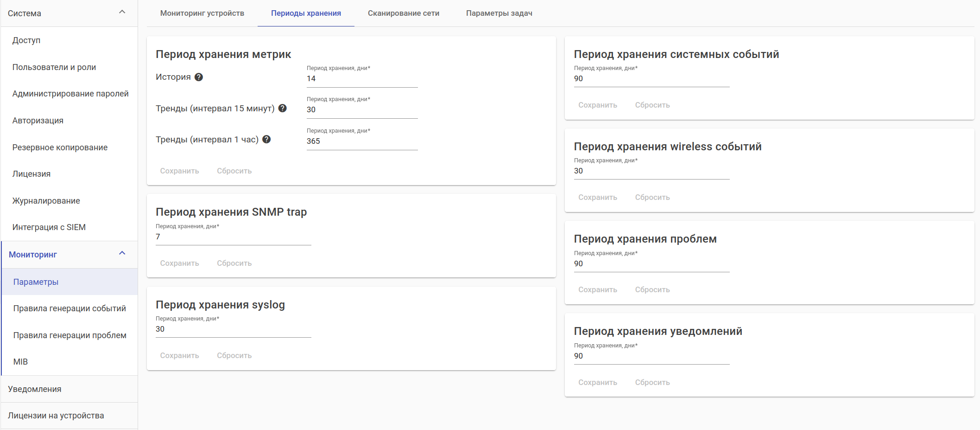Open Пользователи и роли in sidebar
Viewport: 980px width, 430px height.
(x=54, y=67)
